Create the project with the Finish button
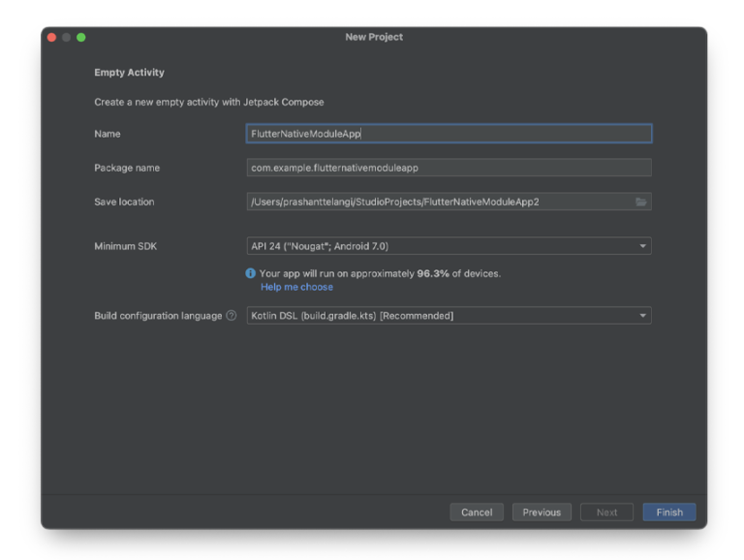Screen dimensions: 744x560 (x=669, y=513)
